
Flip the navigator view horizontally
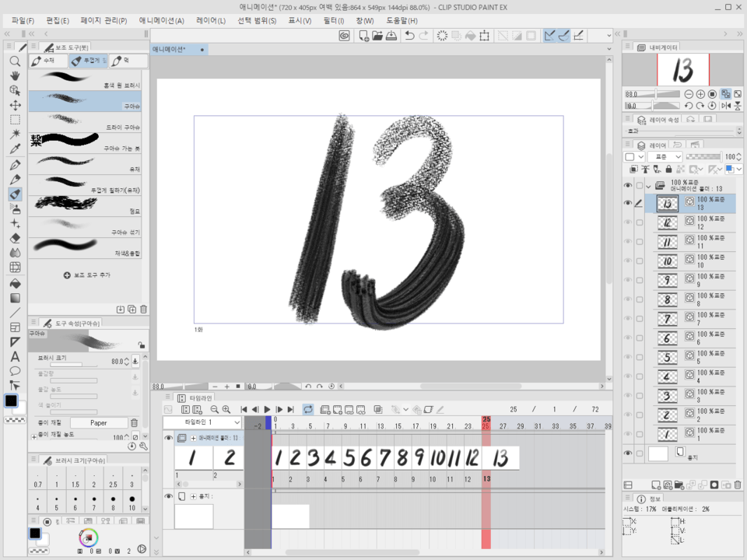click(725, 106)
